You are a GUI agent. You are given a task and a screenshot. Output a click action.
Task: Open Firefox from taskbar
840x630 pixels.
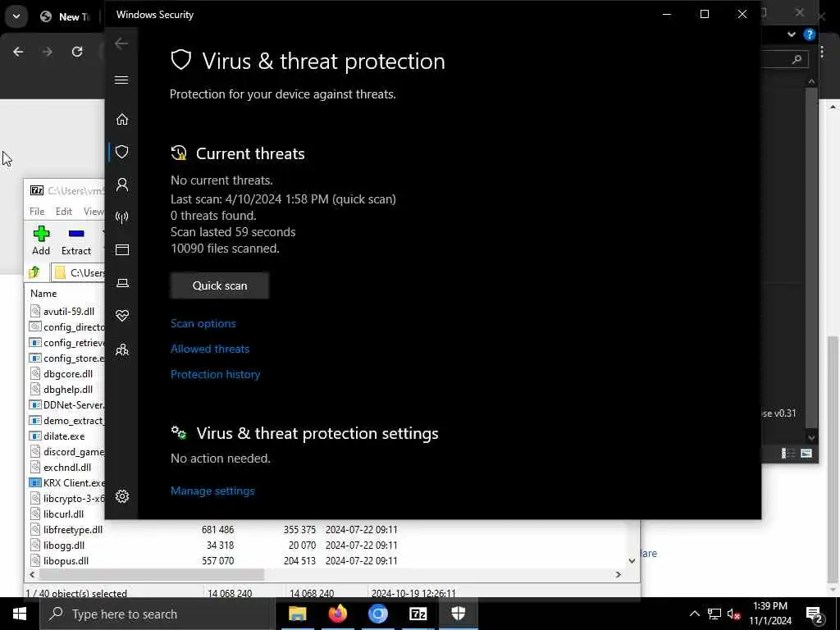(337, 614)
